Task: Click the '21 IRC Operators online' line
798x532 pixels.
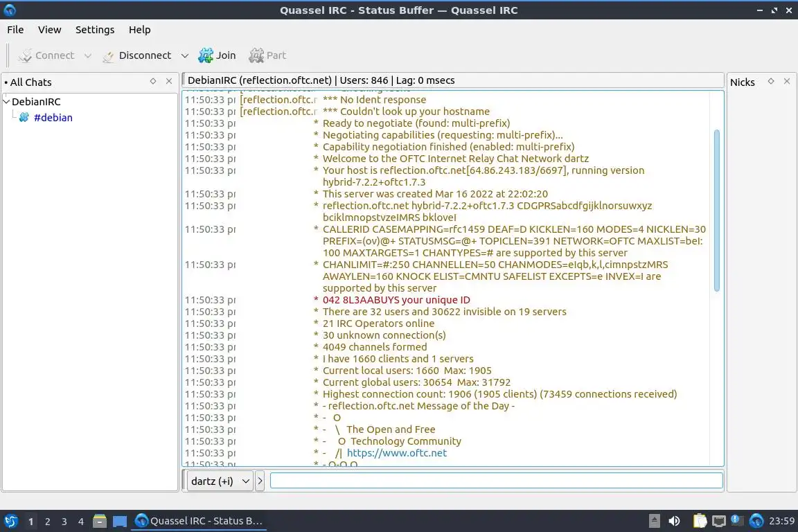Action: point(378,323)
